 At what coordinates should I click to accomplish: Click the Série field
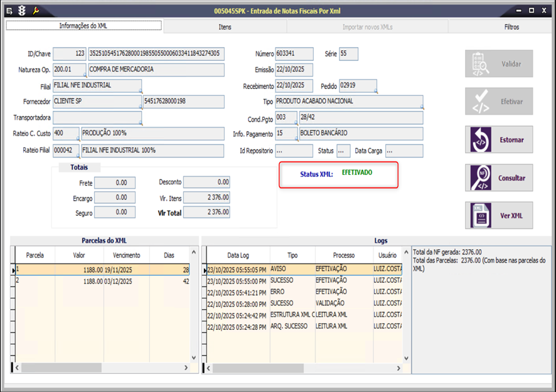pyautogui.click(x=348, y=54)
